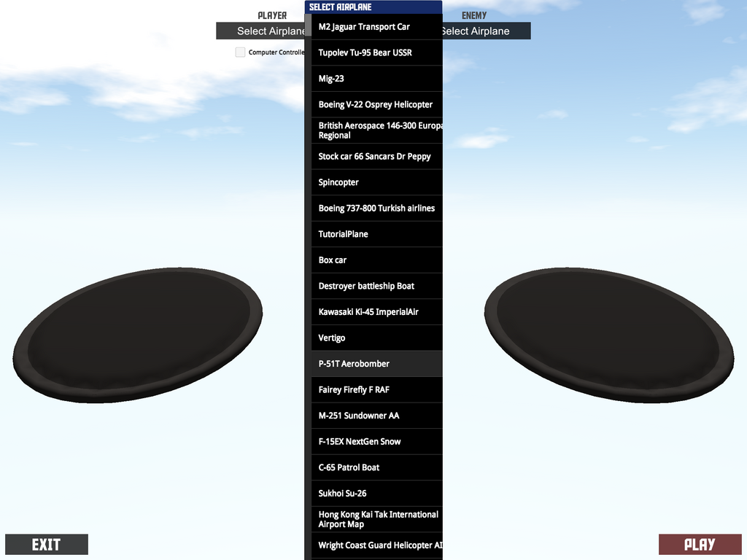
Task: Choose British Aerospace 146-300 Europa Regional
Action: (x=377, y=131)
